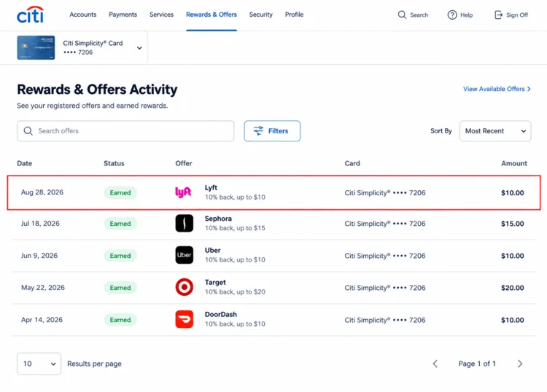Go to previous page with left arrow

pos(435,364)
